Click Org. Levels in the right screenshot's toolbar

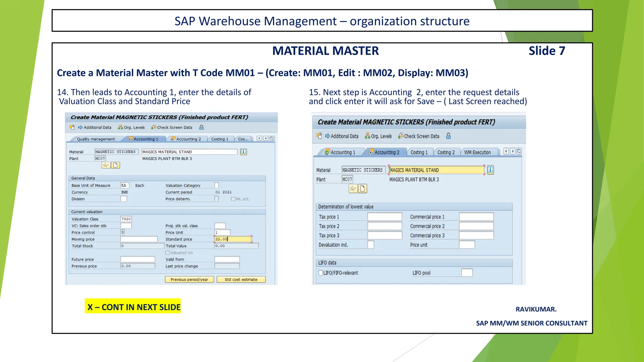click(x=378, y=136)
